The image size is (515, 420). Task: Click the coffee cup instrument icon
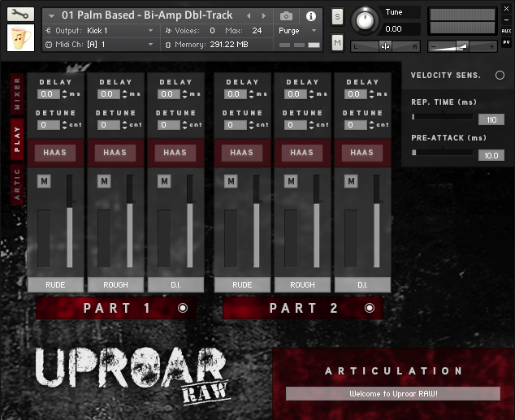[20, 37]
